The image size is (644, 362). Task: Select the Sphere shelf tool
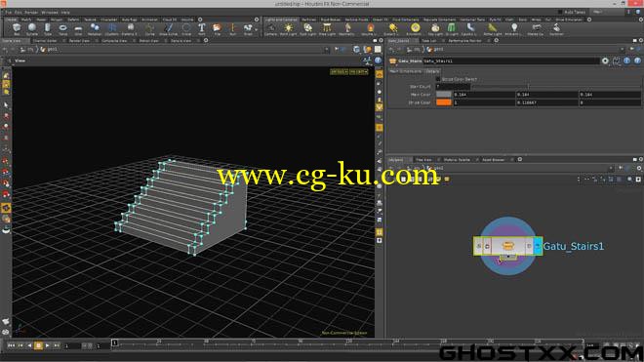[x=32, y=28]
